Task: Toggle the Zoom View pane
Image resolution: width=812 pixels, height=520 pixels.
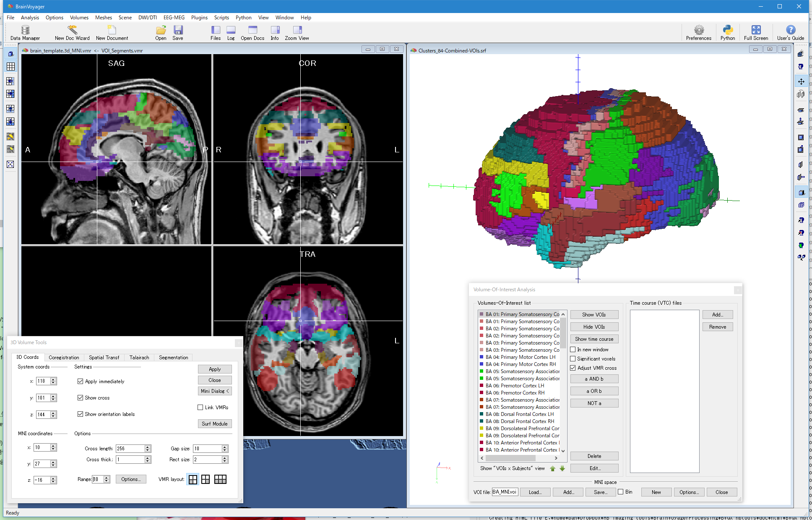Action: (x=297, y=32)
